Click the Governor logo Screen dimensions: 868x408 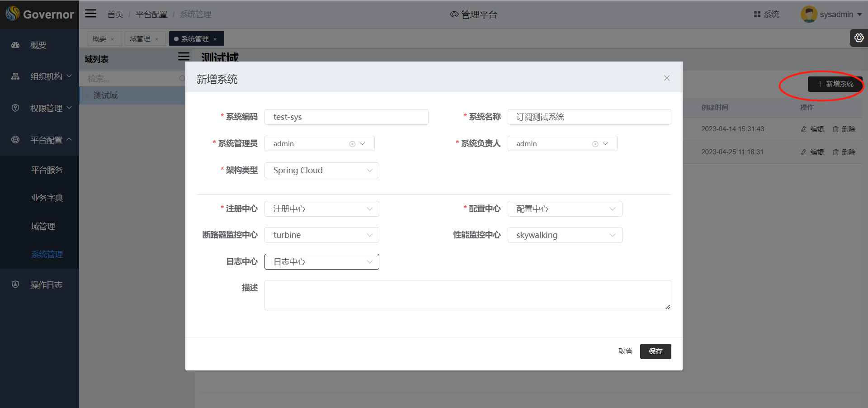(x=39, y=14)
